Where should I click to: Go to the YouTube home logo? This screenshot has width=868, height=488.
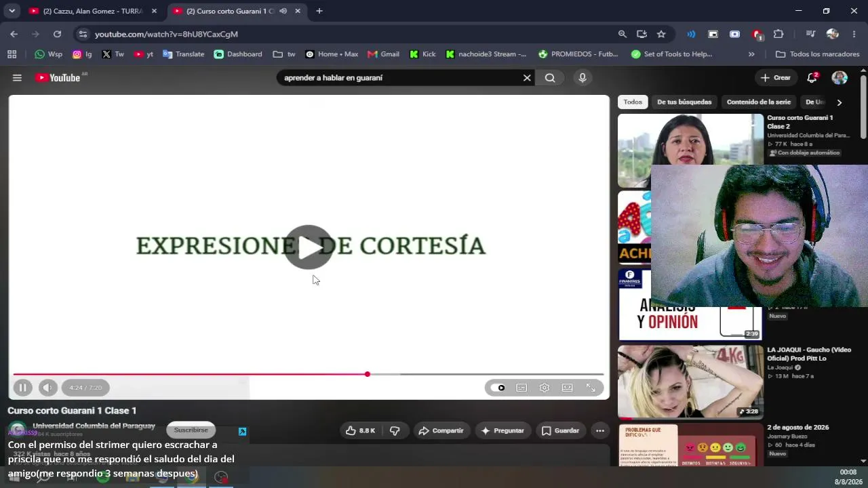pyautogui.click(x=58, y=78)
